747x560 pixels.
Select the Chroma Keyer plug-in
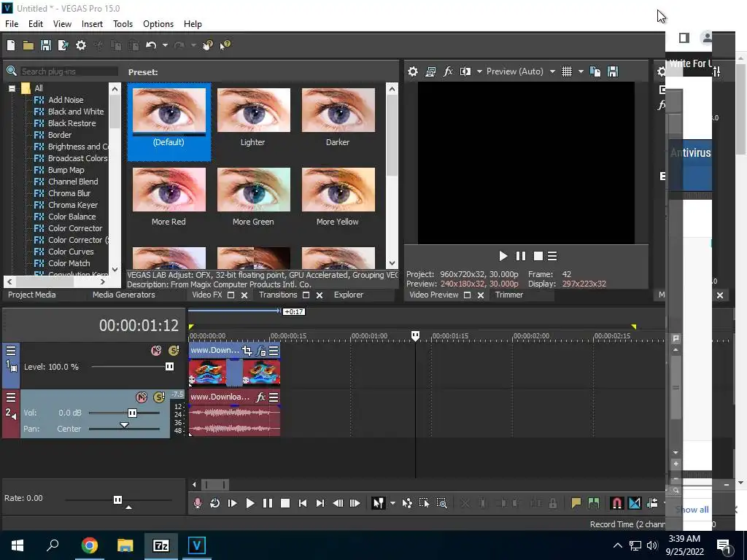[x=72, y=205]
